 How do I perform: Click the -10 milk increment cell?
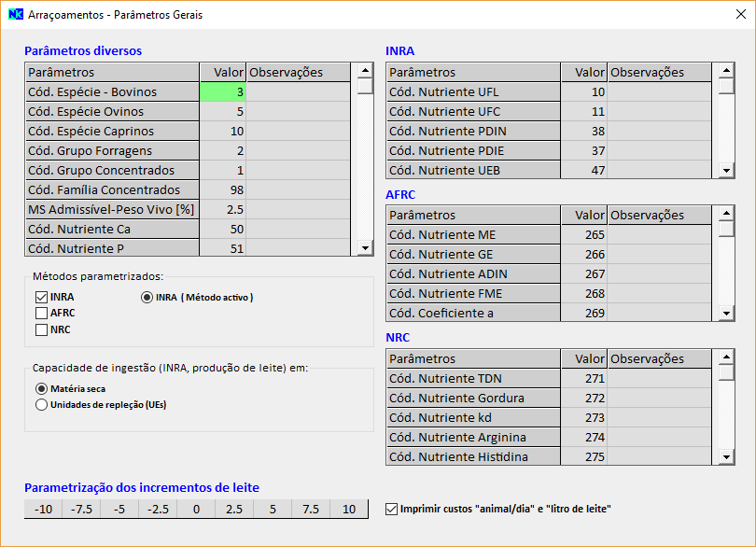click(x=43, y=509)
